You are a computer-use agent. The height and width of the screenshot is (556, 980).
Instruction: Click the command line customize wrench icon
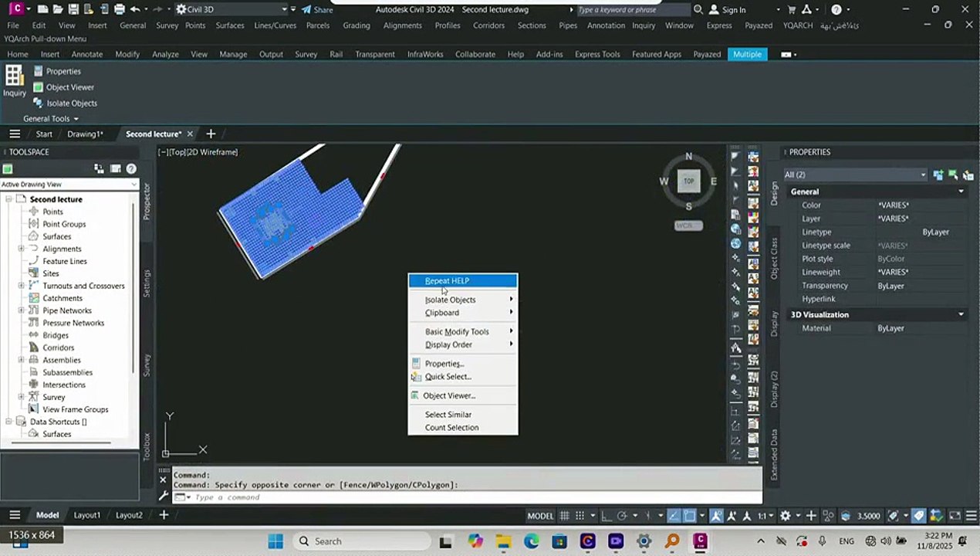tap(163, 496)
